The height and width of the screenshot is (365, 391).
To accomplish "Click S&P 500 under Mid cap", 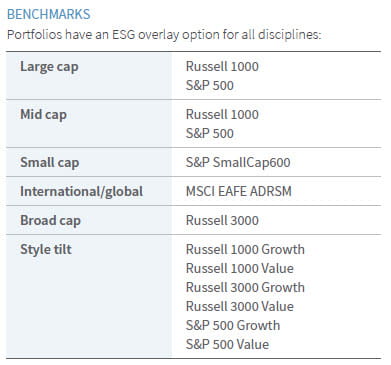I will [x=210, y=133].
